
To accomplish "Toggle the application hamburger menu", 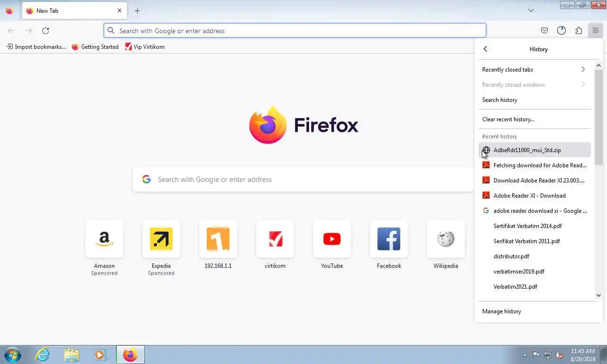I will [x=596, y=31].
